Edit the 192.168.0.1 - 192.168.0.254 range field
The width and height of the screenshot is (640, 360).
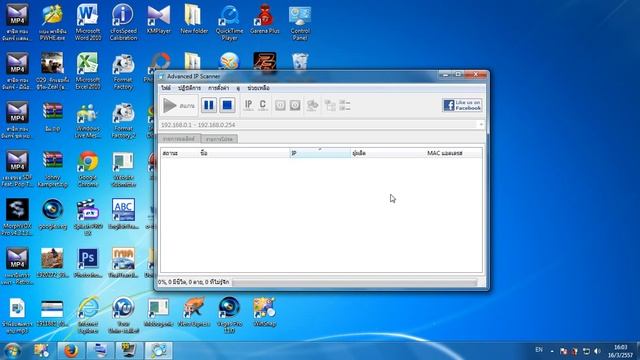pos(318,125)
